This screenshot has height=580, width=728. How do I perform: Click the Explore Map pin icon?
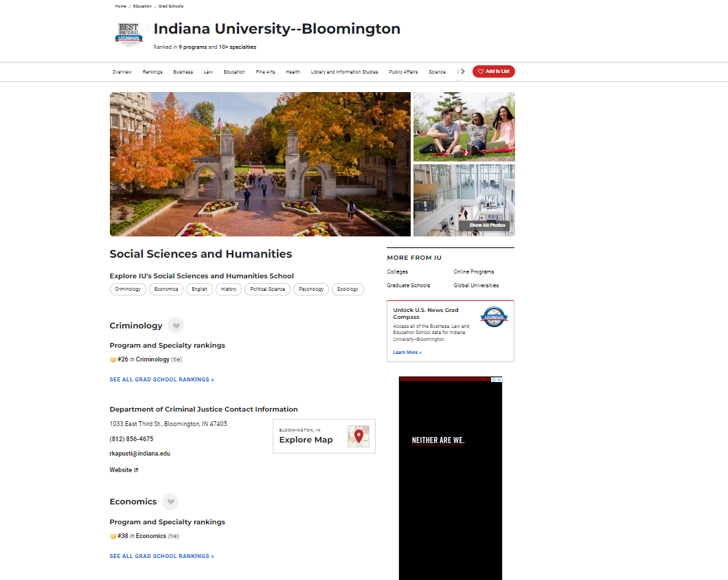tap(359, 436)
